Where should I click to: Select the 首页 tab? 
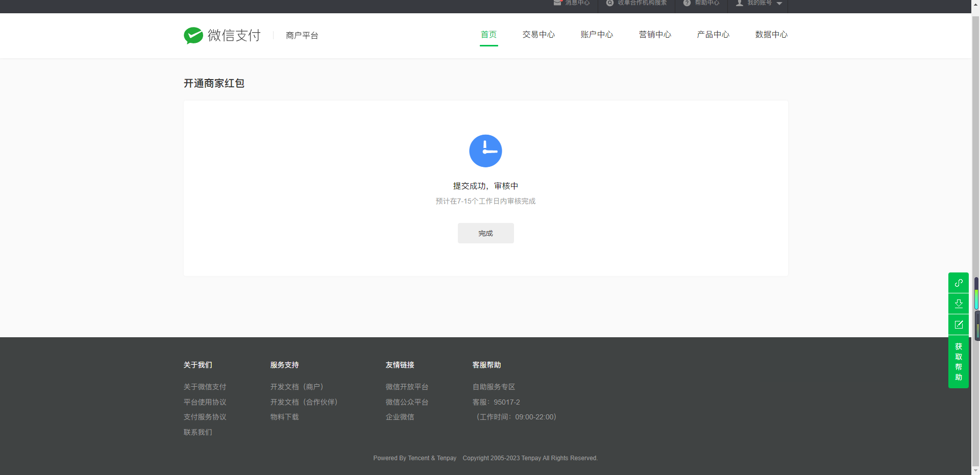point(488,35)
